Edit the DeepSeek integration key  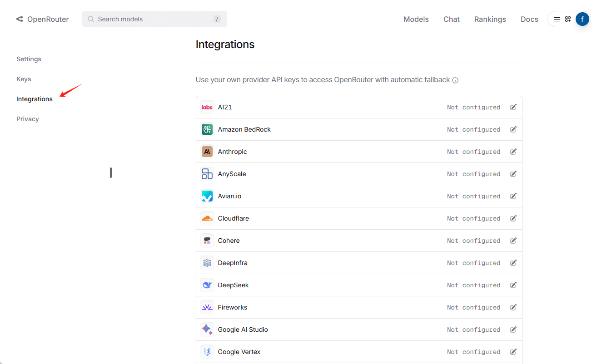tap(513, 285)
